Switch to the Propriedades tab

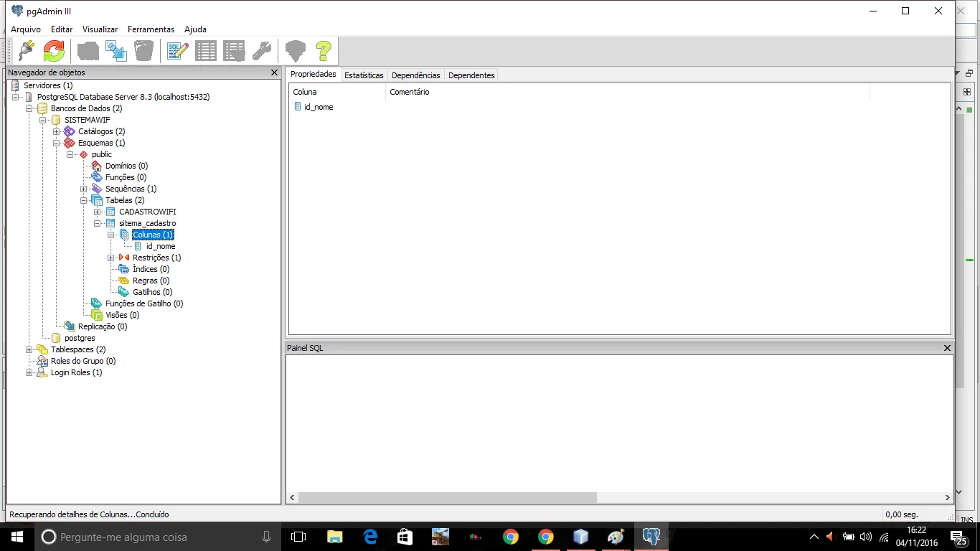(313, 75)
